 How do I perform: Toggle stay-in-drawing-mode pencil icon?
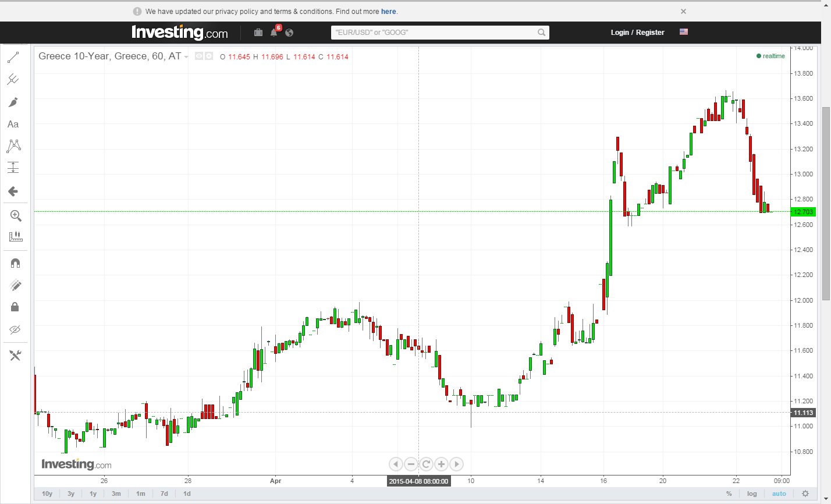(x=15, y=285)
